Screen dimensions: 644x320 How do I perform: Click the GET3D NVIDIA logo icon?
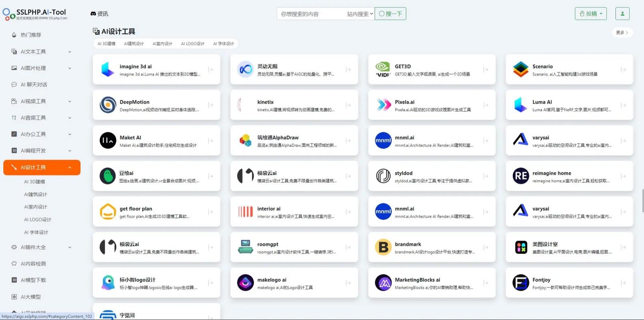pyautogui.click(x=383, y=70)
